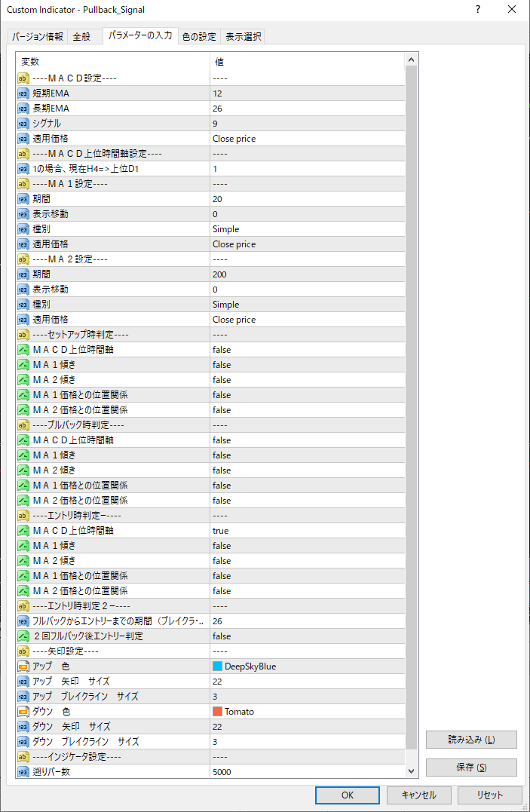Click the integer icon next to 短期EMA
Screen dimensions: 530x812
tap(23, 93)
